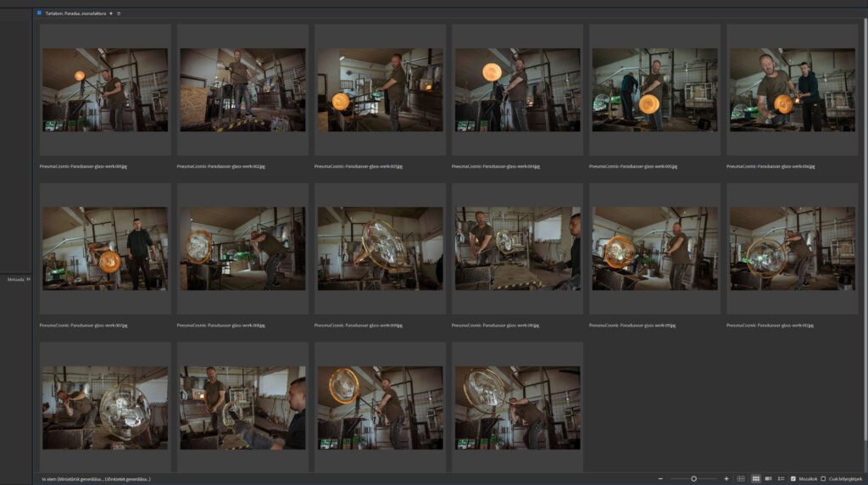Screen dimensions: 868x485
Task: Click the plus icon to enlarge thumbnails
Action: [x=726, y=479]
